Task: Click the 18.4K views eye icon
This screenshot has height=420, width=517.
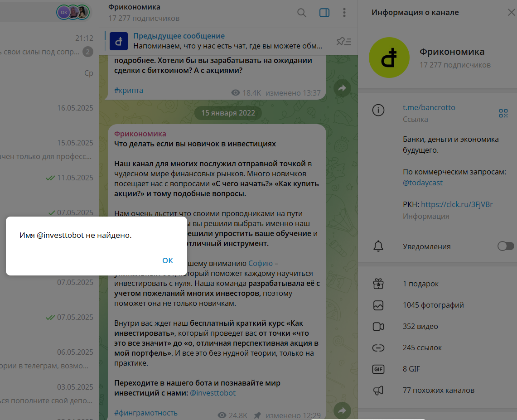Action: click(x=236, y=93)
